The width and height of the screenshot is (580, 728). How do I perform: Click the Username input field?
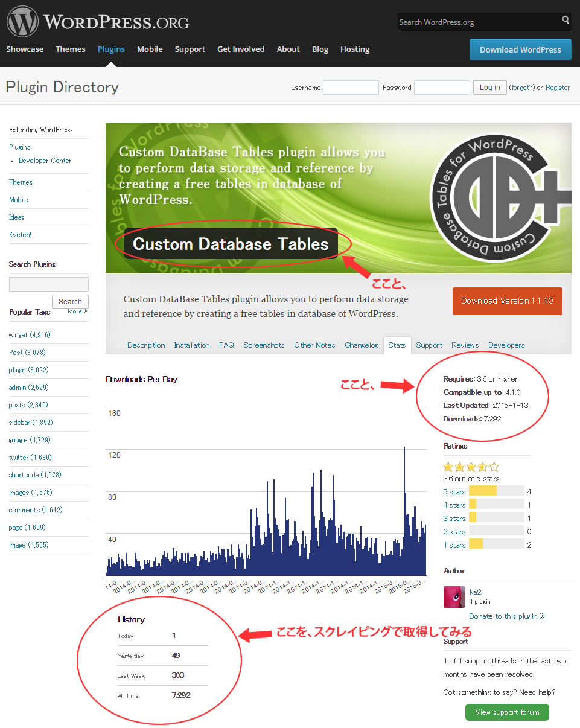click(x=351, y=87)
